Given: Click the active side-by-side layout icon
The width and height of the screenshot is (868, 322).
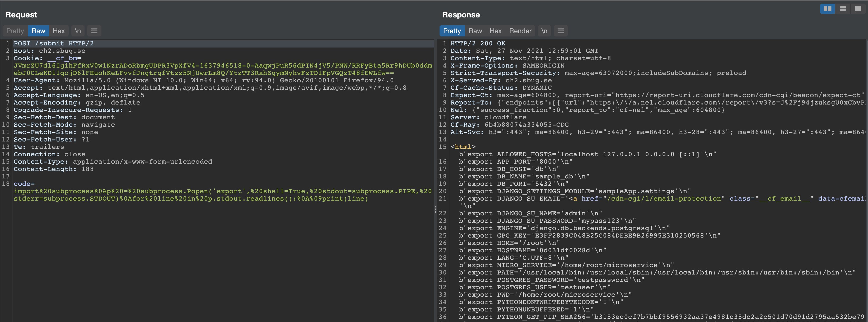Looking at the screenshot, I should pyautogui.click(x=828, y=8).
